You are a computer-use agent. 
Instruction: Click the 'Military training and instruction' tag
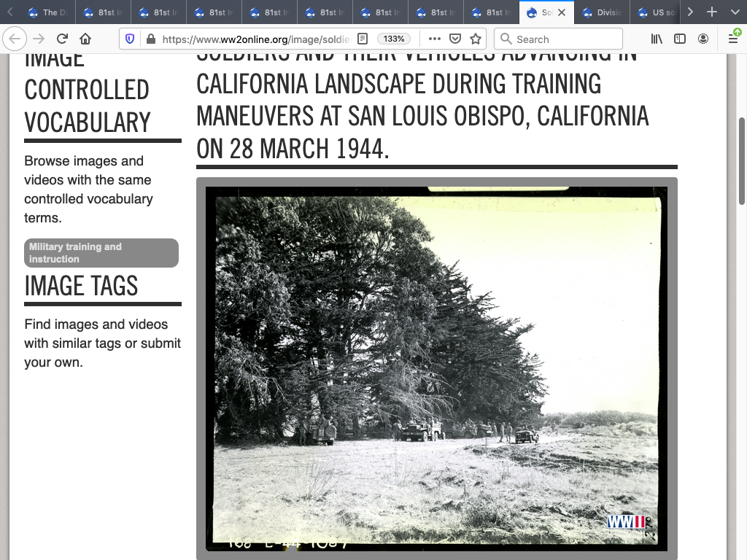(101, 253)
